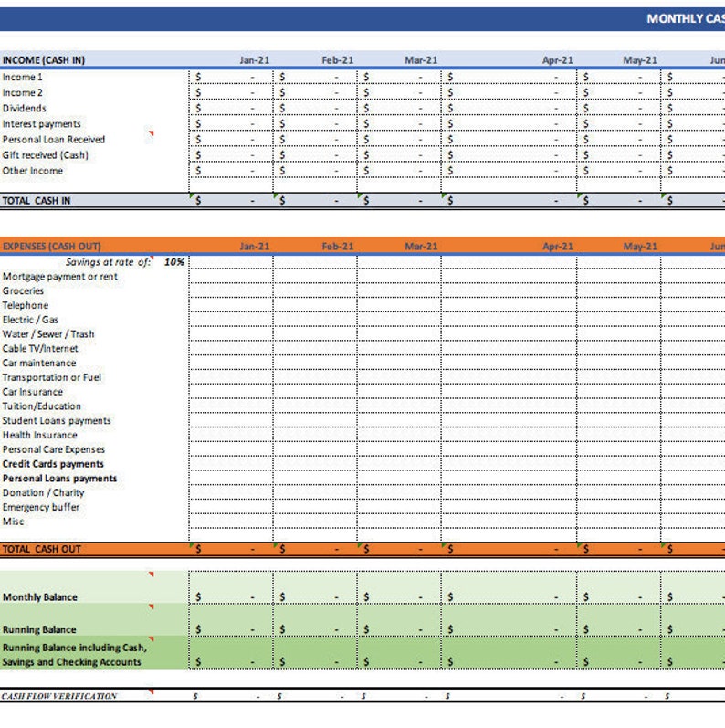Click the green error triangle in Total Cash In Jan-21
725x728 pixels.
coord(192,195)
